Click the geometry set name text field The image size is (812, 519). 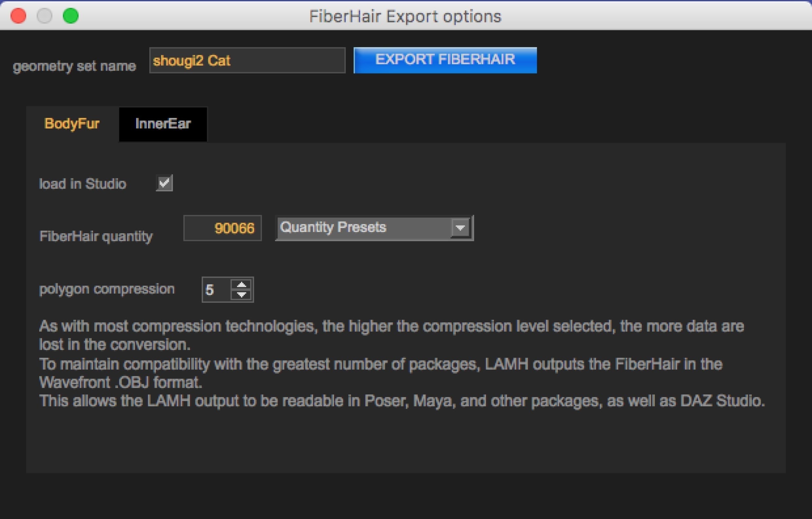(x=247, y=61)
